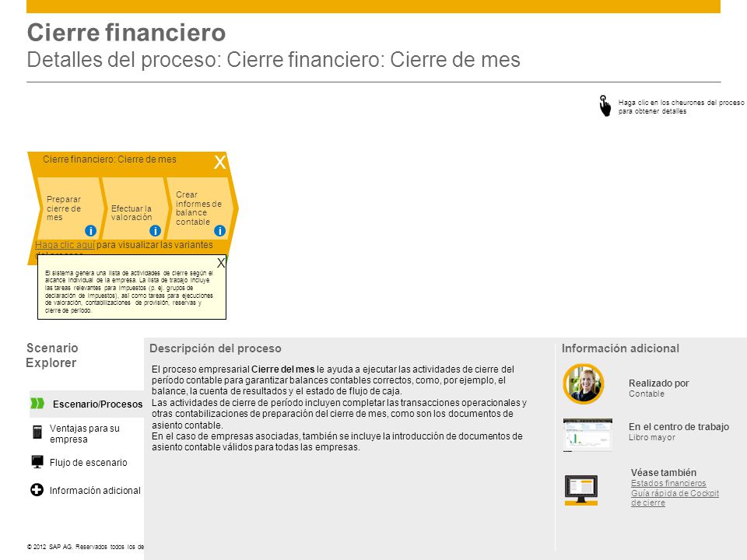Close the Cierre de mes chevron panel
The image size is (747, 560).
[219, 163]
